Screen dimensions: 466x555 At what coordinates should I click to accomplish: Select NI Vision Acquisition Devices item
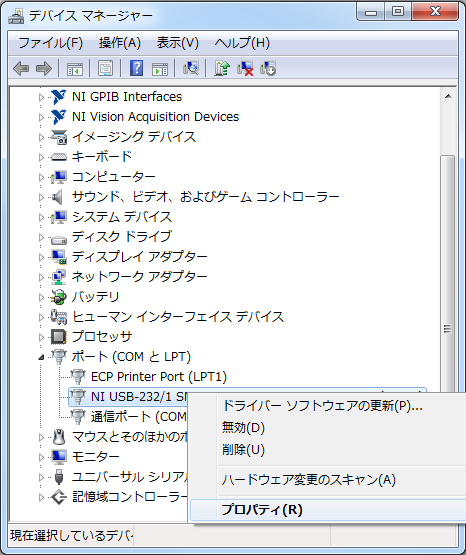(x=155, y=117)
